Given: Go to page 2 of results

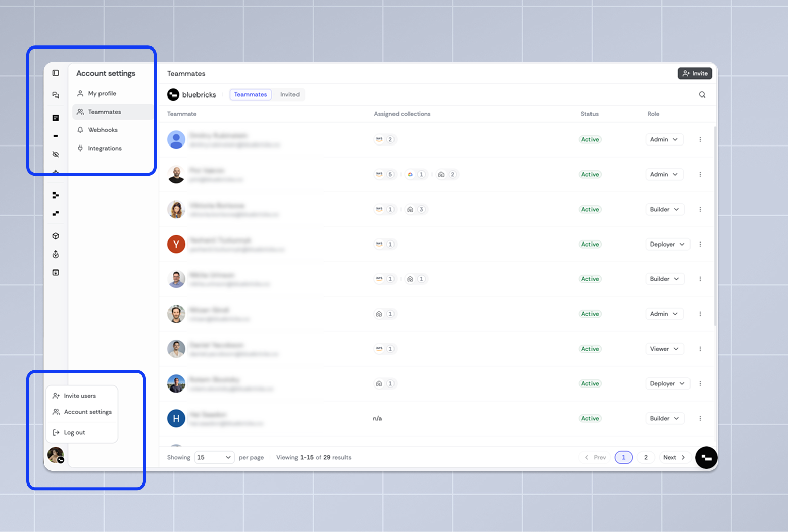Looking at the screenshot, I should click(646, 457).
